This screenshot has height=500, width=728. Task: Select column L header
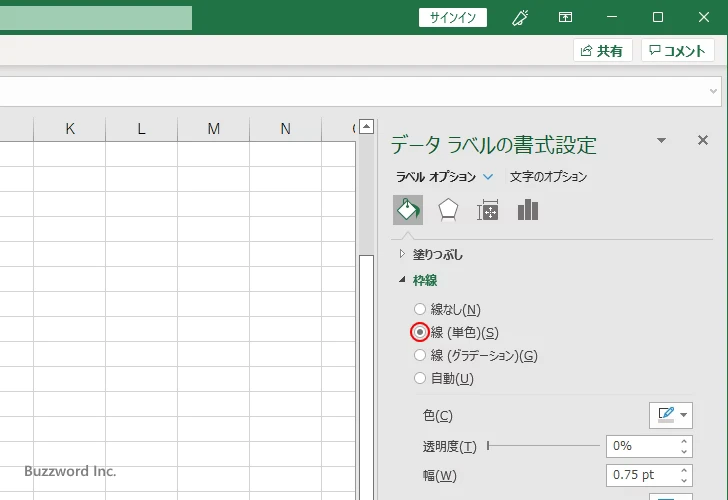(142, 129)
